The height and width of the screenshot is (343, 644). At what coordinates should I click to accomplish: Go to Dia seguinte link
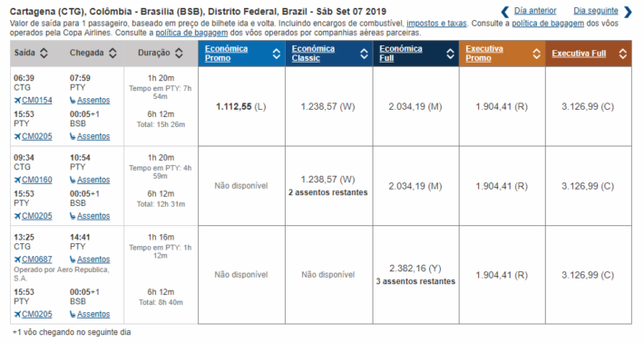(x=596, y=11)
